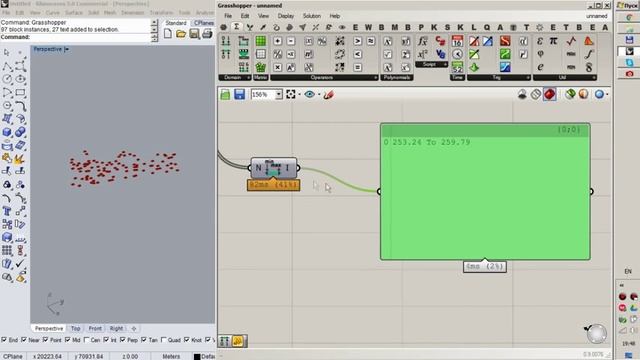Toggle the Mid osnap checkbox
The image size is (640, 360).
(x=67, y=340)
